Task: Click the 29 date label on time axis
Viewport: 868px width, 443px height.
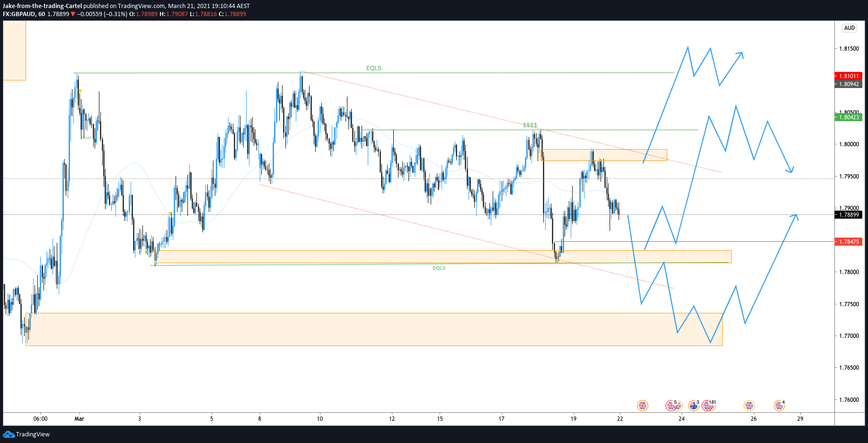Action: tap(800, 418)
